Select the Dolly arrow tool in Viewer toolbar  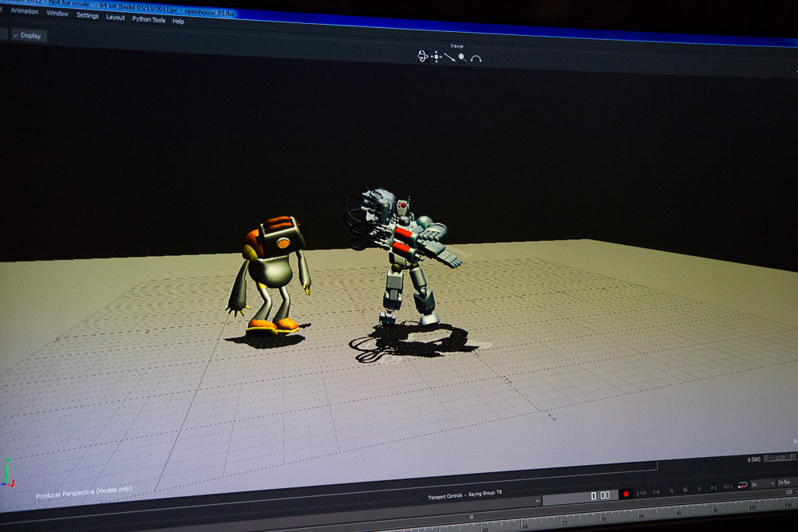coord(449,57)
